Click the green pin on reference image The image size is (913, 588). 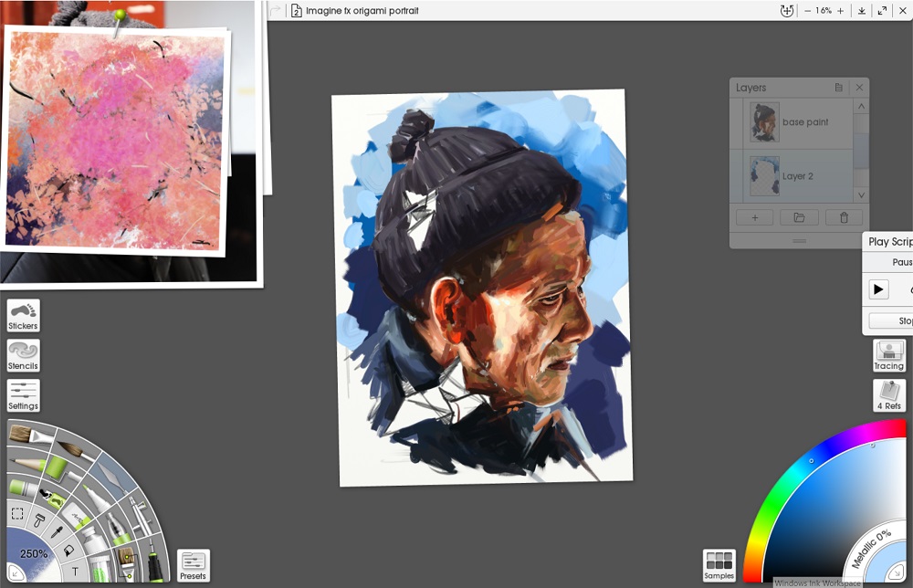pyautogui.click(x=120, y=14)
